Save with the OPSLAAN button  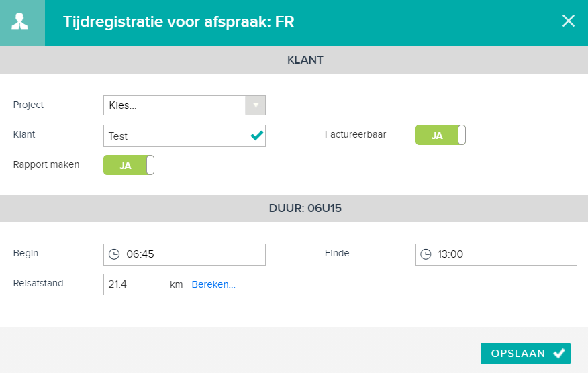tap(526, 353)
